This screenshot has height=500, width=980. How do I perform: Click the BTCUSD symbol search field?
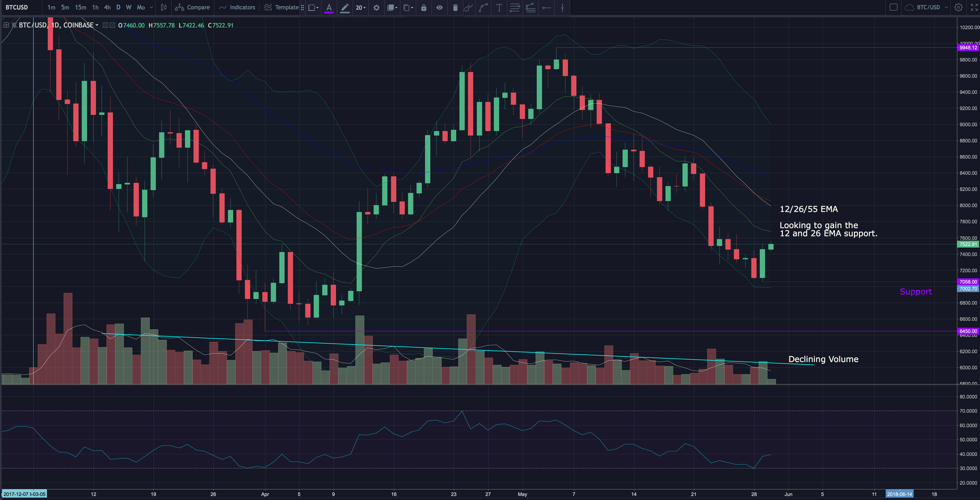point(21,7)
